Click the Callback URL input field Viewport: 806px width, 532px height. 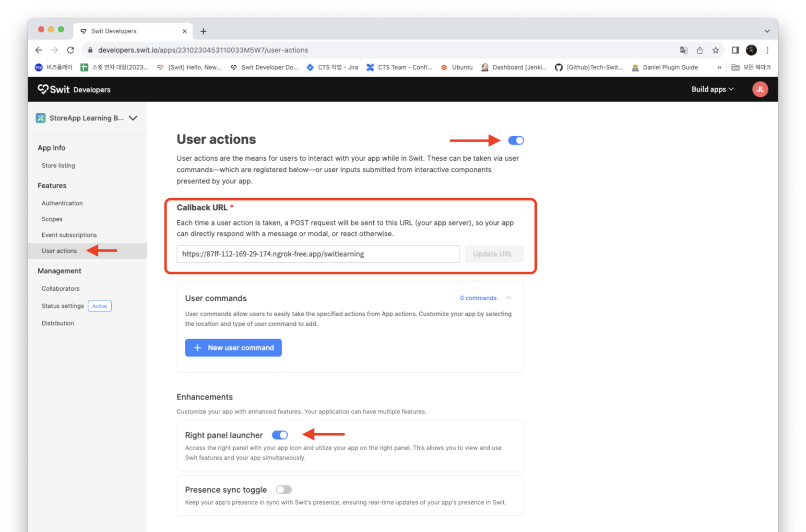click(318, 254)
